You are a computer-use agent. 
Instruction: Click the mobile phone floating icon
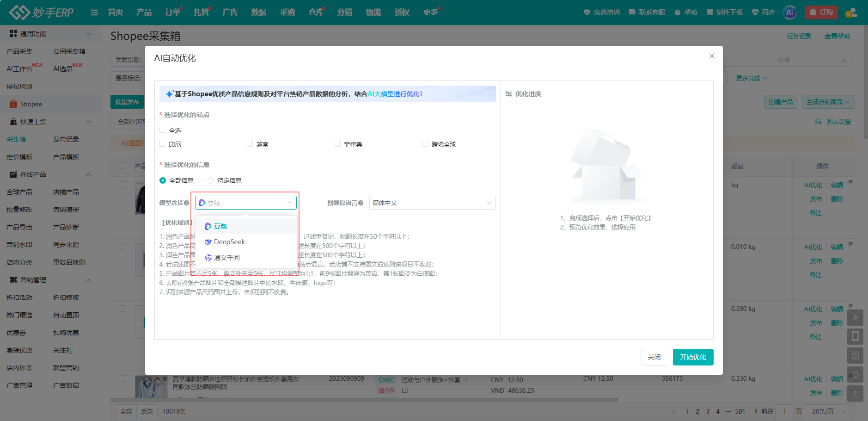click(855, 336)
